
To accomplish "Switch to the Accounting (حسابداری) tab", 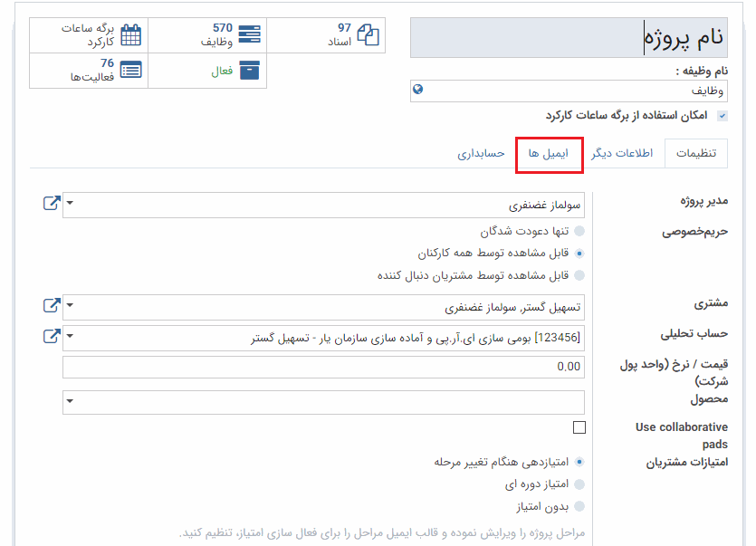I will [x=481, y=154].
